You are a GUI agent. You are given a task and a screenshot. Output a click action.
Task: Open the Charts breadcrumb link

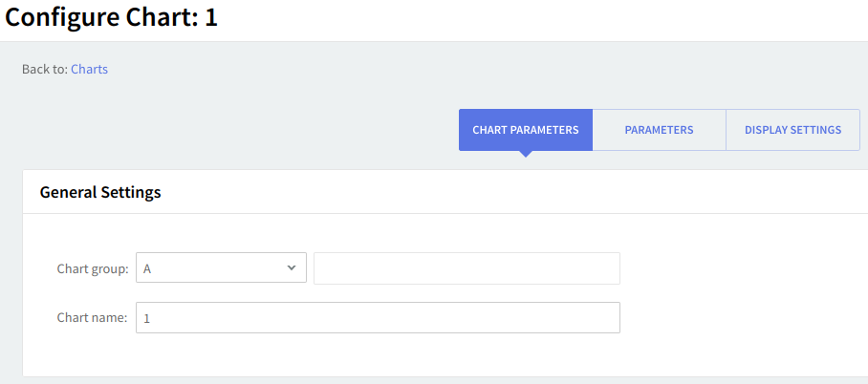pos(89,69)
